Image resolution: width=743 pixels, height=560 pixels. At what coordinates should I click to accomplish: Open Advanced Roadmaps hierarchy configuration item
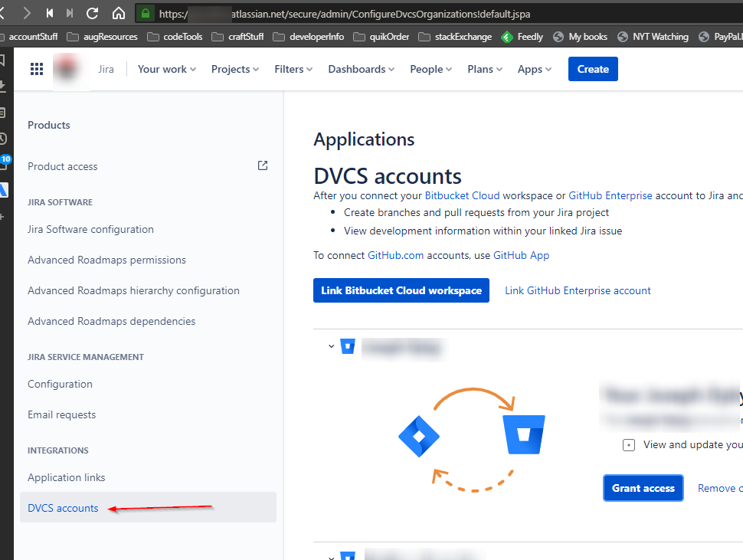(x=133, y=290)
